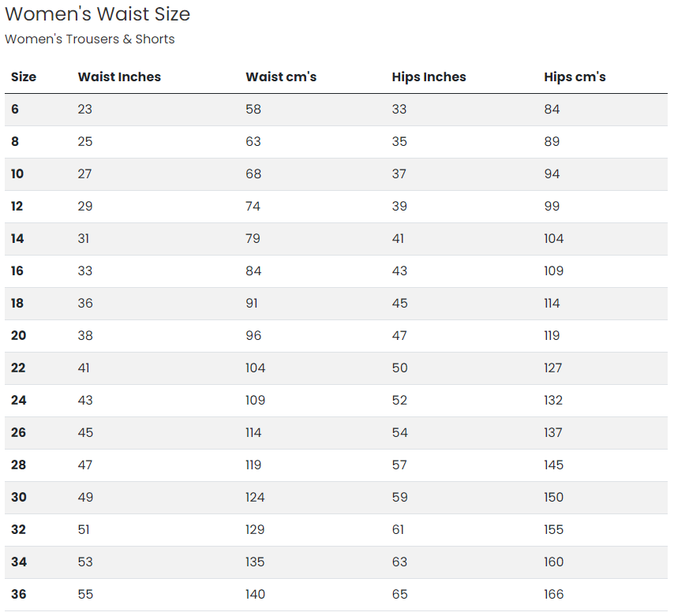Click waist inches value 29 for size 12
Viewport: 674px width, 616px height.
(x=85, y=206)
